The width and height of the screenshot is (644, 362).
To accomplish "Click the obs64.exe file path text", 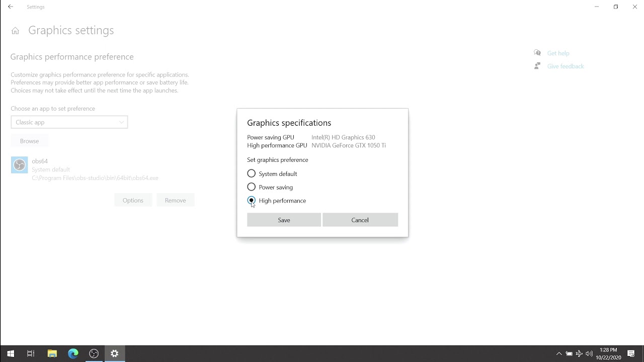I will (x=95, y=178).
